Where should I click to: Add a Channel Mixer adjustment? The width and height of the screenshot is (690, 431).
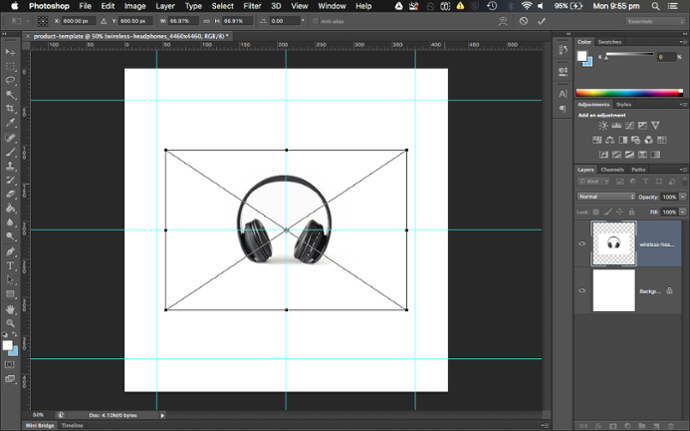(649, 140)
